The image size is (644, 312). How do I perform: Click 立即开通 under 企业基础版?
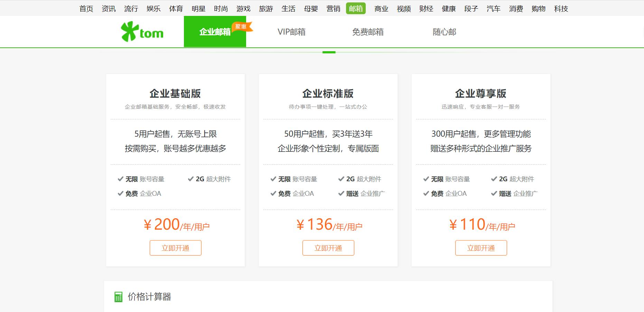click(175, 248)
